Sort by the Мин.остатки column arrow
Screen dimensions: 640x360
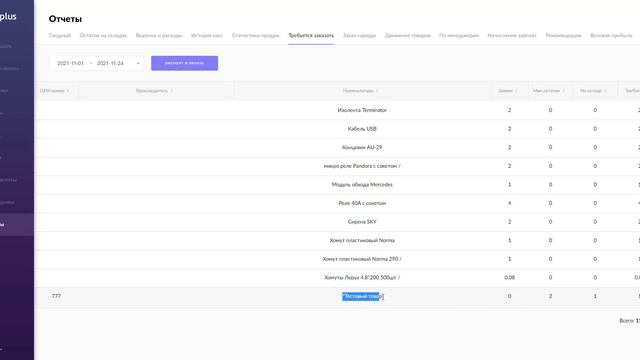click(x=564, y=91)
